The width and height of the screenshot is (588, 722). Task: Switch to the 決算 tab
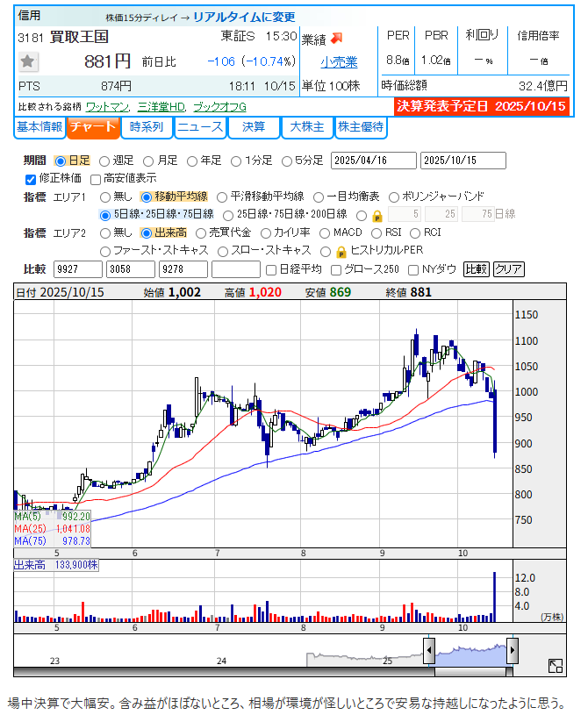click(254, 127)
